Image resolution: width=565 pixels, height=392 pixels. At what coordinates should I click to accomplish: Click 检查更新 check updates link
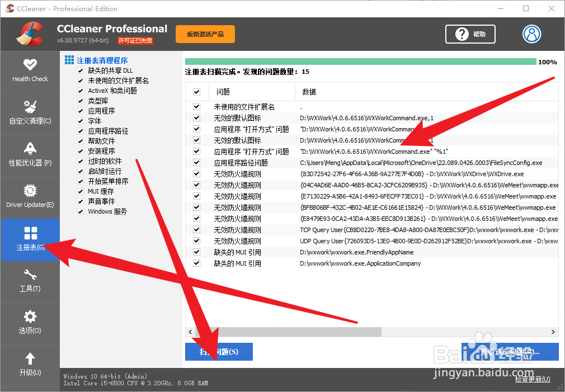point(533,379)
